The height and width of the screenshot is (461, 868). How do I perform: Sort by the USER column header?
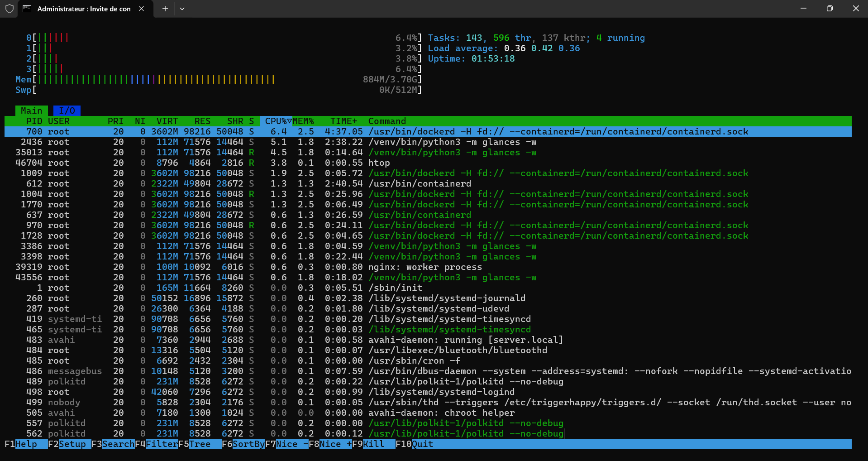pos(59,121)
